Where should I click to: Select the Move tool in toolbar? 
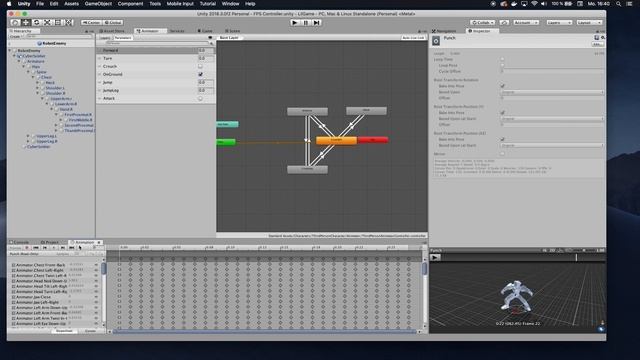point(26,22)
